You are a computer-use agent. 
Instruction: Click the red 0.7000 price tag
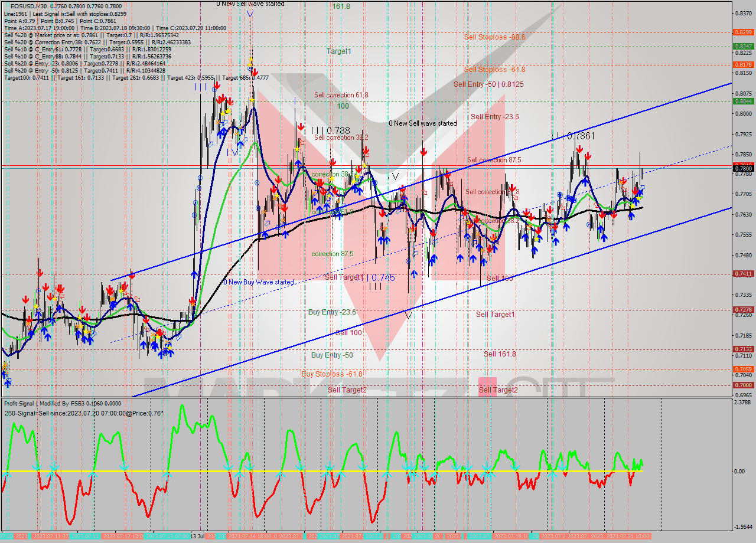[742, 385]
